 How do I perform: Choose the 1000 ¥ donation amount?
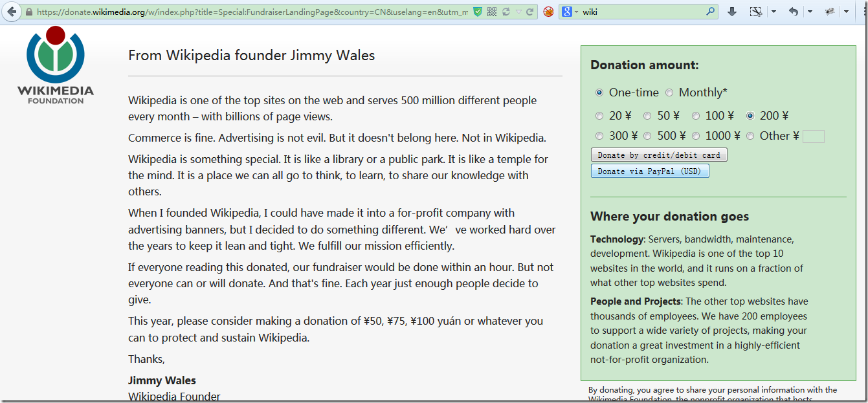696,136
